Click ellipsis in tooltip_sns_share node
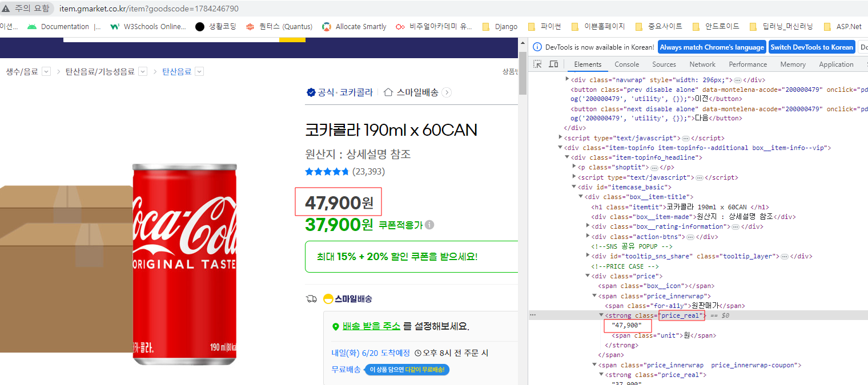This screenshot has width=868, height=385. [x=785, y=257]
